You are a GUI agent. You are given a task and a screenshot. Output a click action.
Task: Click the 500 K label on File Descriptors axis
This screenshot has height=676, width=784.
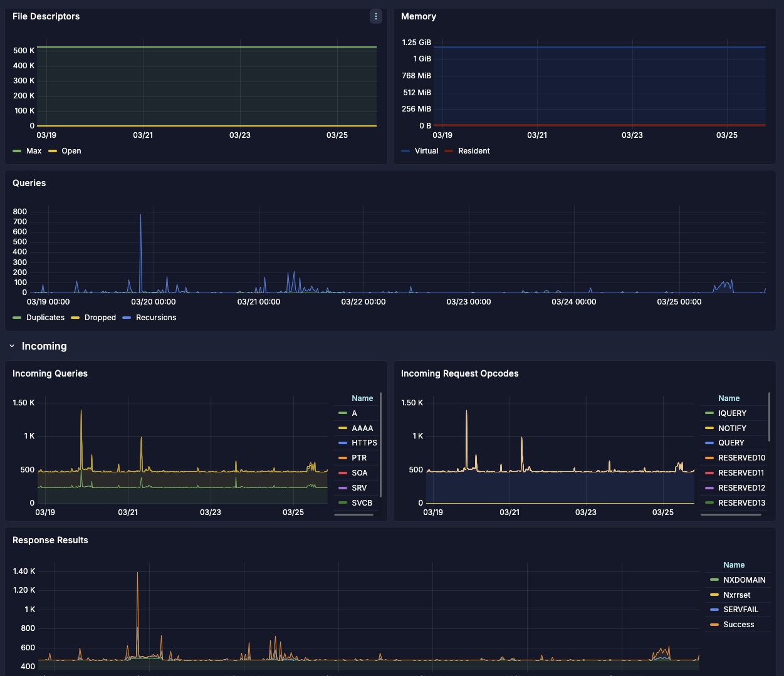click(x=24, y=51)
